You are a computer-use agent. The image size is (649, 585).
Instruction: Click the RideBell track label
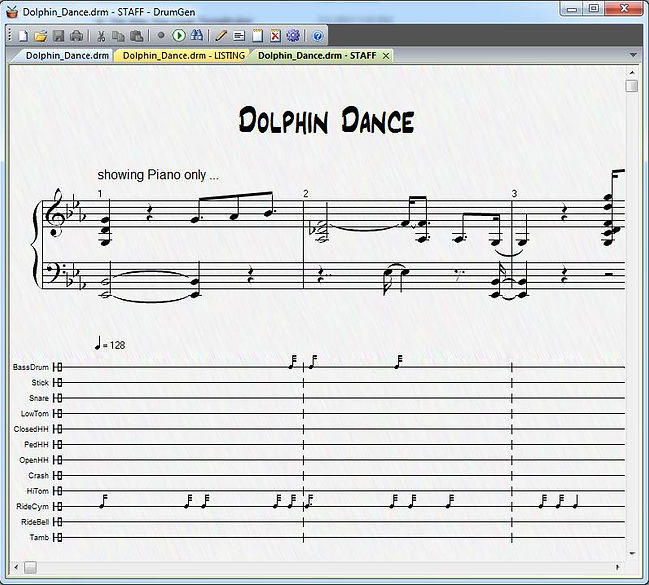35,522
